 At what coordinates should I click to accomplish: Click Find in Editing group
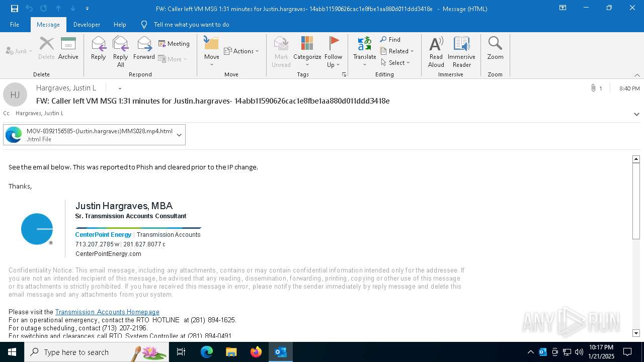tap(390, 40)
